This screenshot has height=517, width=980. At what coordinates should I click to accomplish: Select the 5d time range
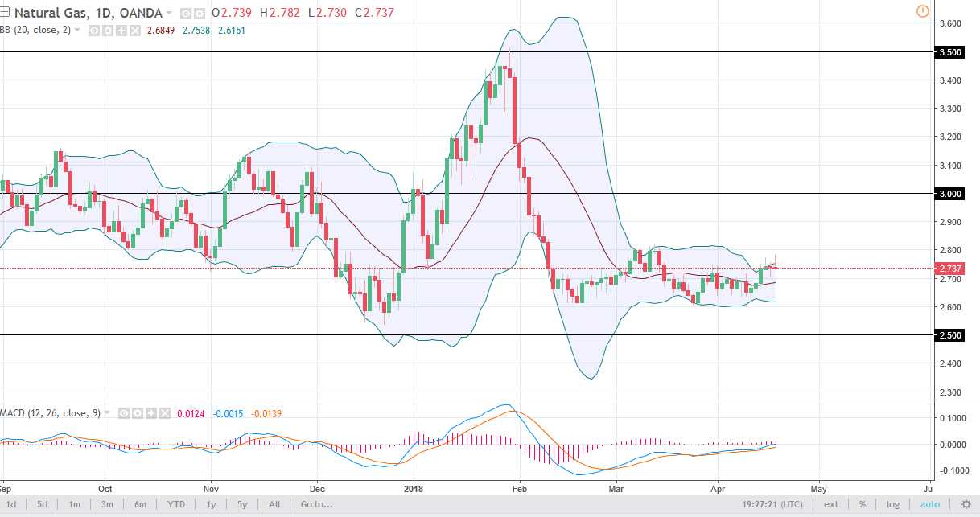(x=42, y=504)
